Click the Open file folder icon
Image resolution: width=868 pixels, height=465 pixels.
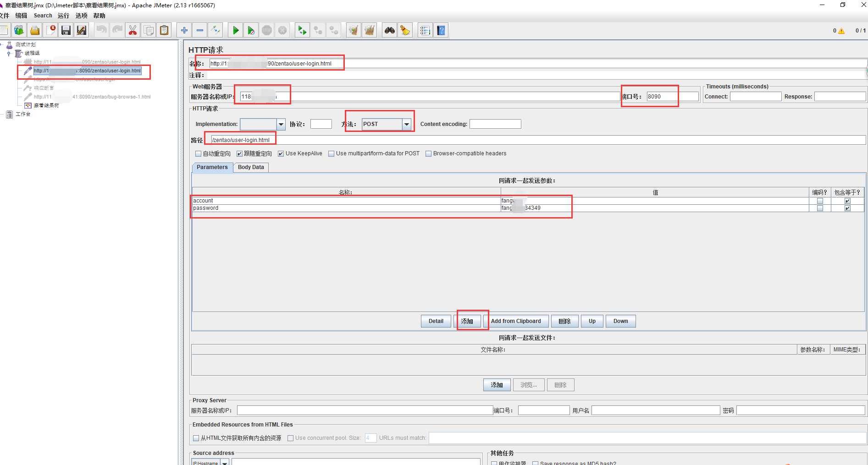(x=35, y=31)
